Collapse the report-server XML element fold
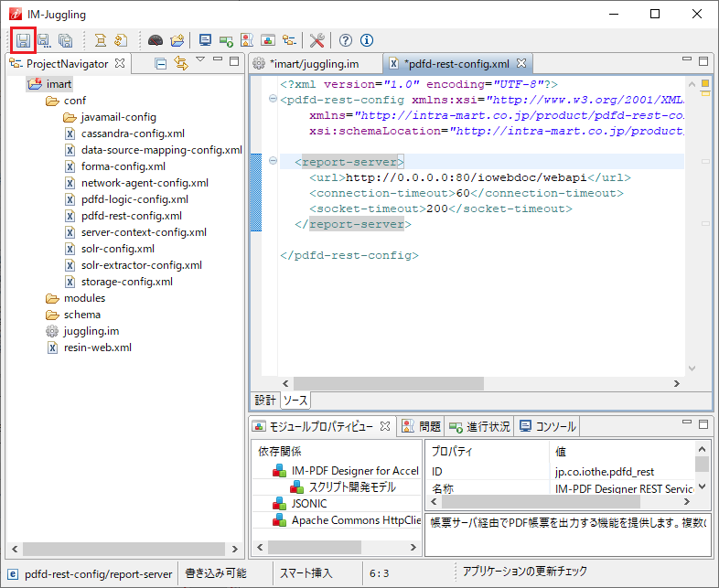The height and width of the screenshot is (588, 719). click(274, 162)
